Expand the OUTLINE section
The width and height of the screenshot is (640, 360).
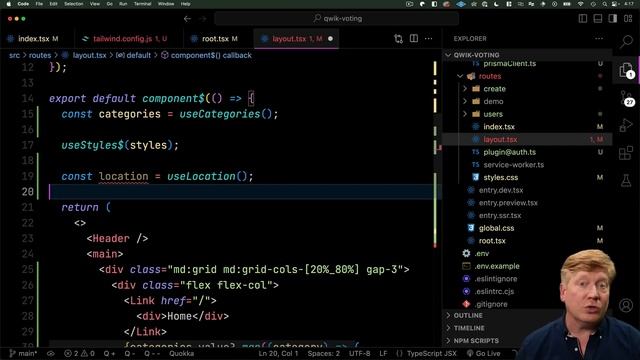pos(467,316)
